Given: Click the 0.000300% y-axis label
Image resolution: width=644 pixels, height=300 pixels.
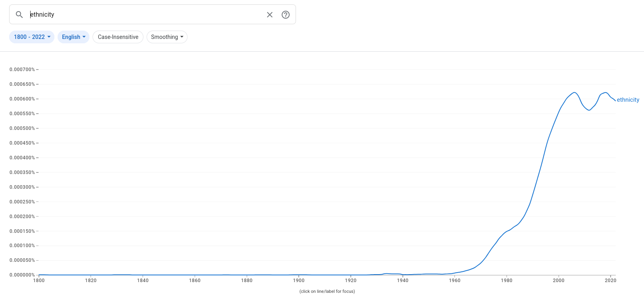Looking at the screenshot, I should pyautogui.click(x=22, y=187).
